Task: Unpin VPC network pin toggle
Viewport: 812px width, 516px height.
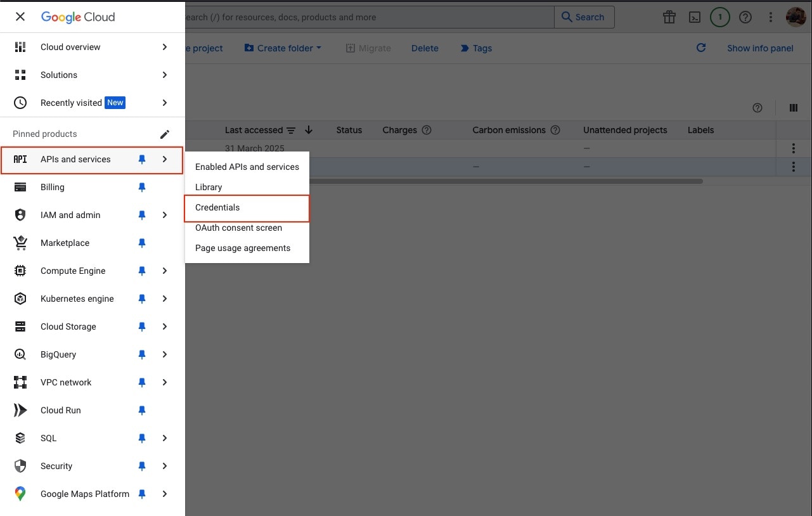Action: click(142, 383)
